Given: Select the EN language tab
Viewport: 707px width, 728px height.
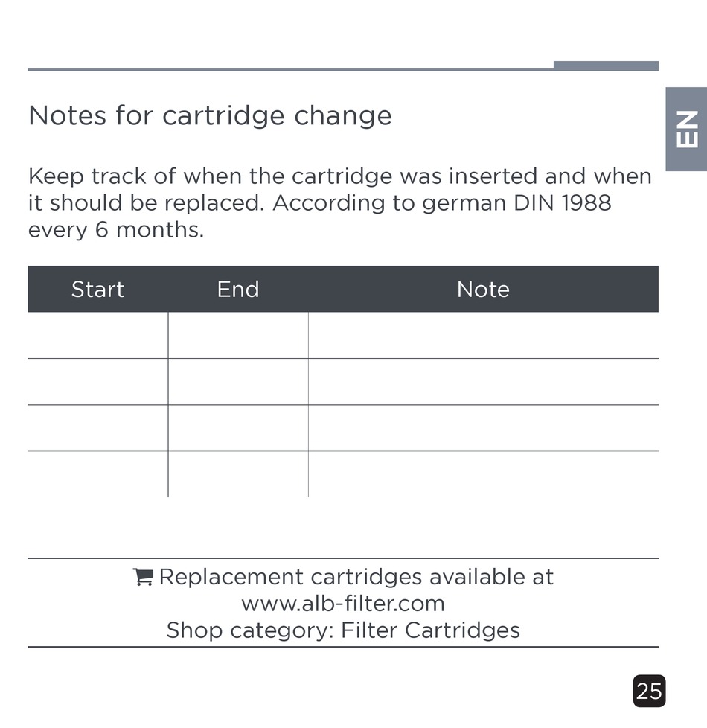Looking at the screenshot, I should [x=686, y=129].
